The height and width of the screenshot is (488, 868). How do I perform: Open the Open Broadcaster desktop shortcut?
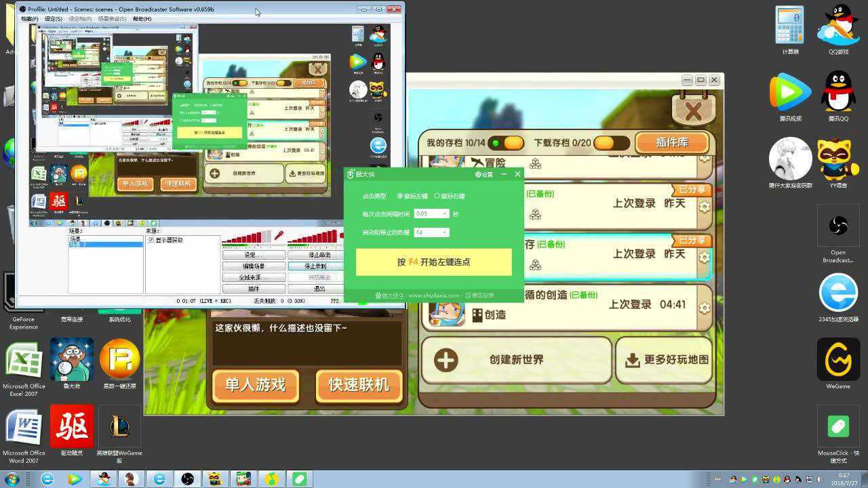tap(838, 234)
